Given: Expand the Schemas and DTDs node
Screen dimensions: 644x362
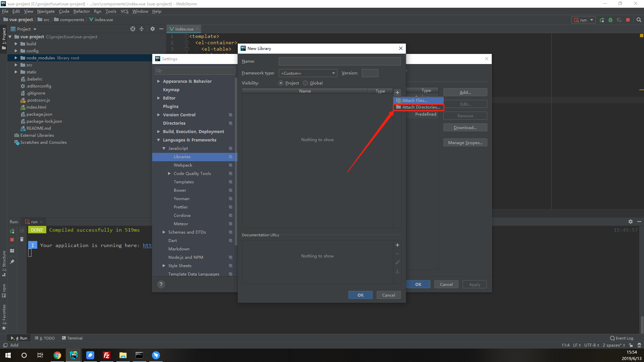Looking at the screenshot, I should tap(164, 232).
